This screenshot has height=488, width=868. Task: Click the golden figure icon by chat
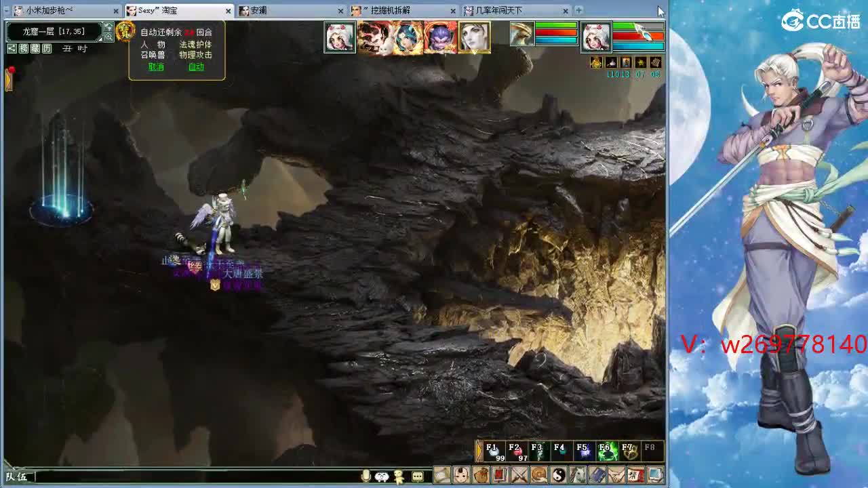[399, 476]
